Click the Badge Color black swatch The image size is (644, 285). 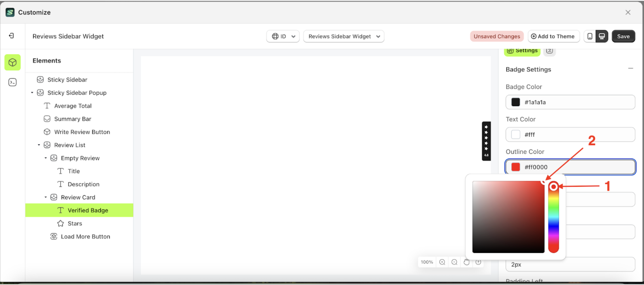(515, 102)
